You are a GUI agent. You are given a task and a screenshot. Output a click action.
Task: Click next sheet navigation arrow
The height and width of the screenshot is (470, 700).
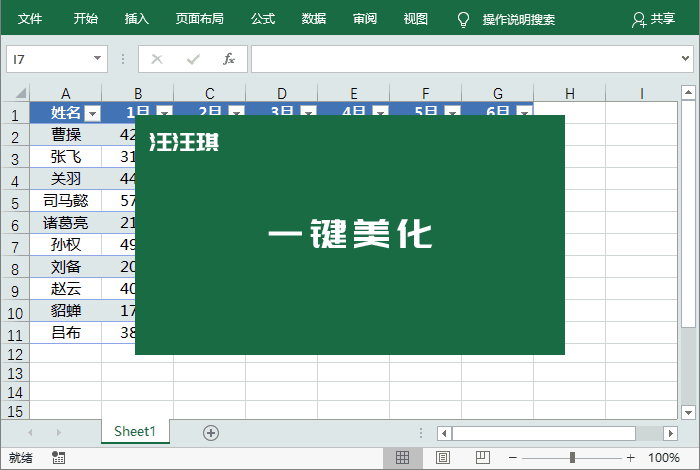tap(58, 432)
